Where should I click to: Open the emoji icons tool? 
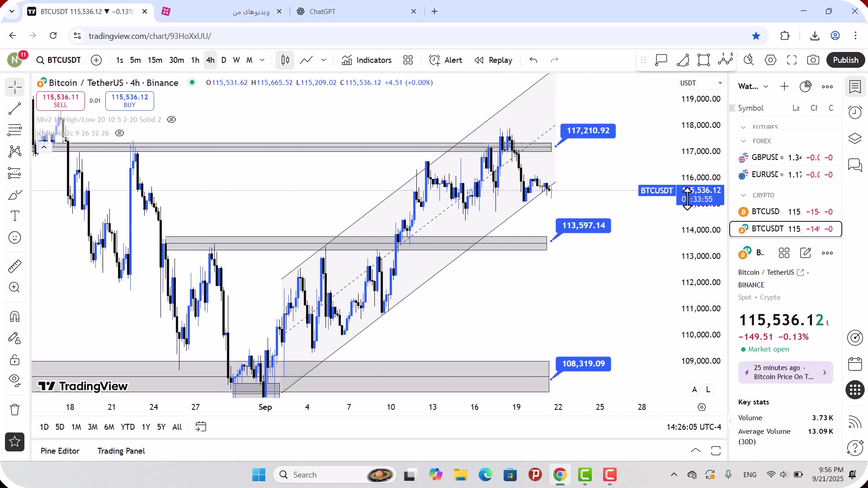click(x=14, y=238)
